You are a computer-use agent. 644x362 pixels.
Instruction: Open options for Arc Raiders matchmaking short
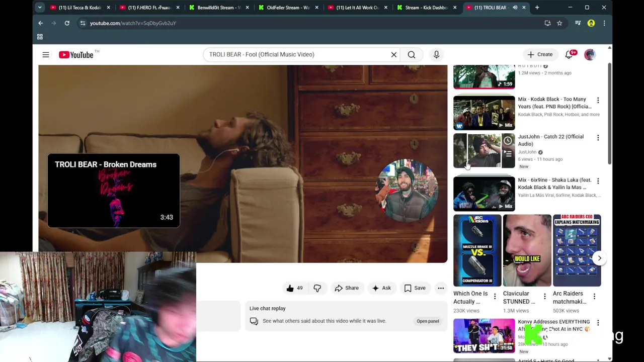point(594,297)
